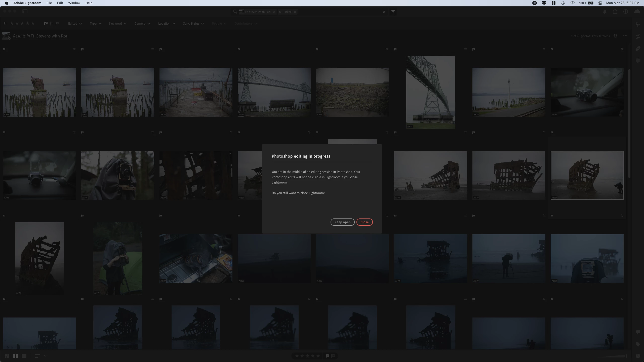
Task: Open the info panel icon
Action: [638, 356]
